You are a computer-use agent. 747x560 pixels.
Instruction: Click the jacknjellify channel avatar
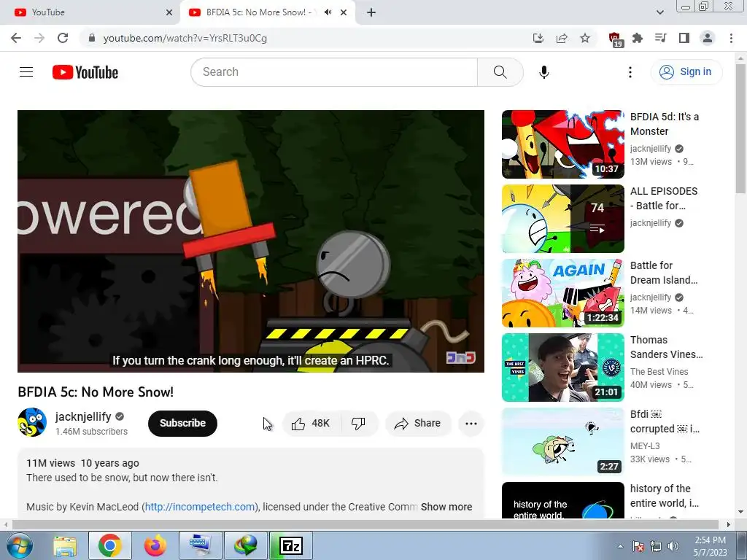pyautogui.click(x=32, y=422)
